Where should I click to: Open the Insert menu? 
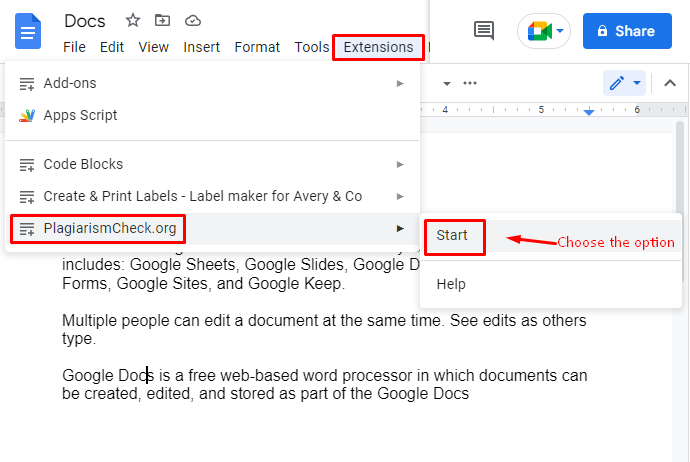point(202,47)
